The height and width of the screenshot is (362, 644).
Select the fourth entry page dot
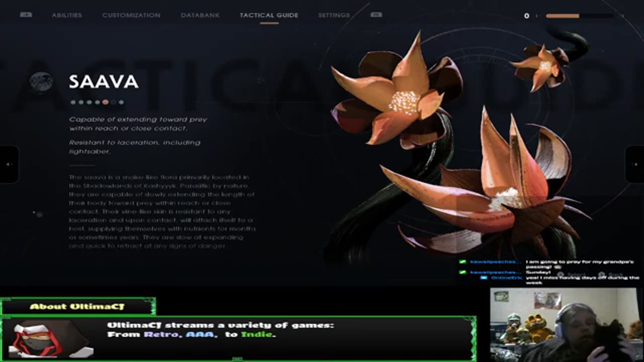[x=97, y=102]
